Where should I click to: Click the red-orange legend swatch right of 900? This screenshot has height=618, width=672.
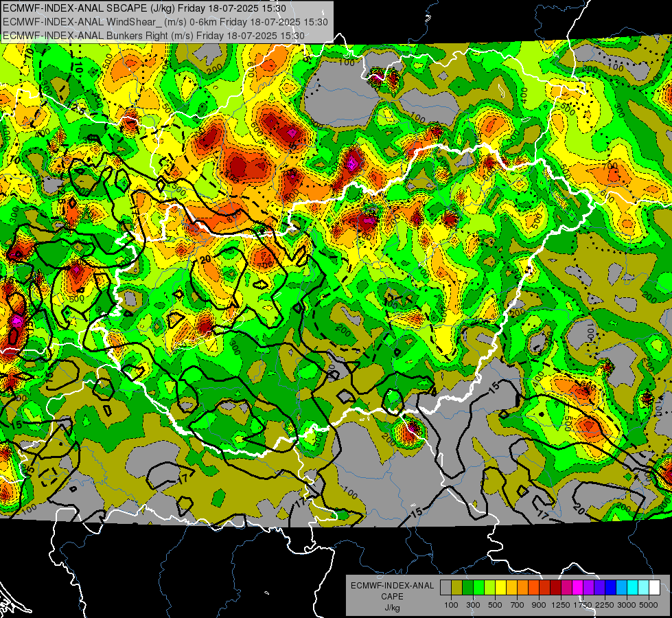[x=544, y=588]
